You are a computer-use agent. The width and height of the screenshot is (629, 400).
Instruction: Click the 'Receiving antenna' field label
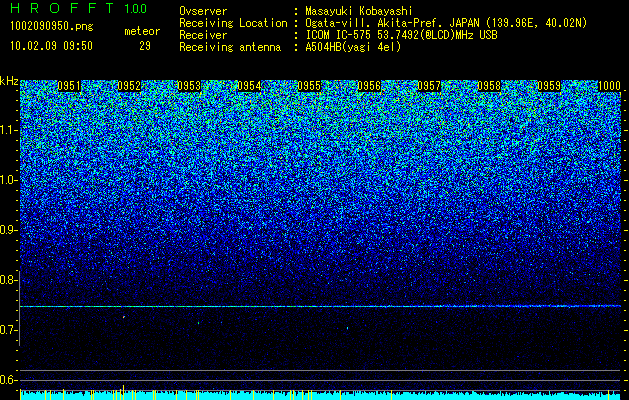(x=230, y=47)
